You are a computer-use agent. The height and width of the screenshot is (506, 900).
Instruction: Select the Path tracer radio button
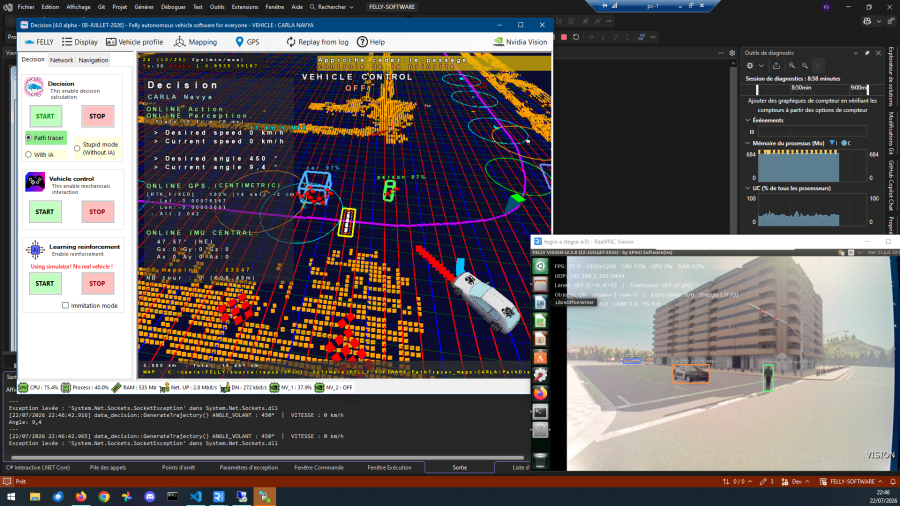[x=29, y=138]
